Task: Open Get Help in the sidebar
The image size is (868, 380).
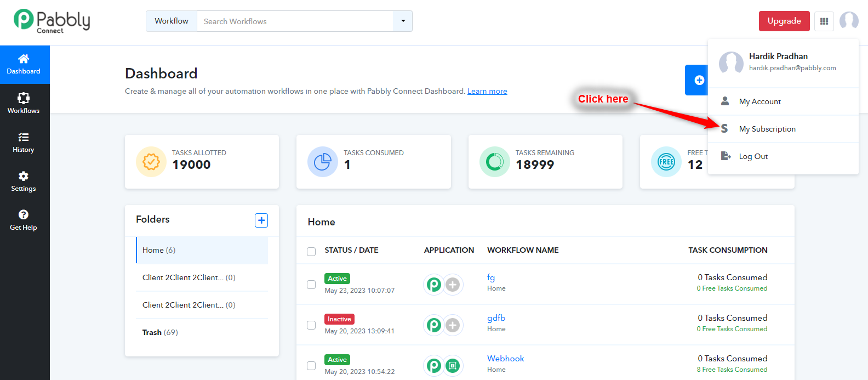Action: point(24,220)
